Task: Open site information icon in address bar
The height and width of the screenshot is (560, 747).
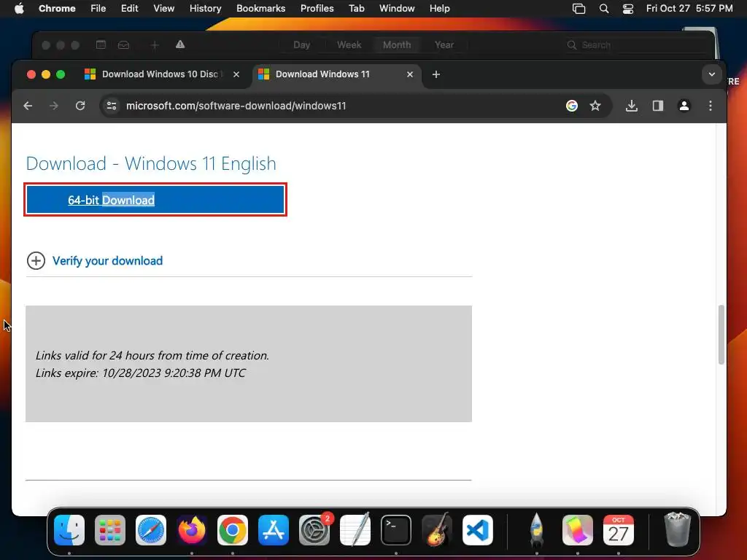Action: pyautogui.click(x=112, y=106)
